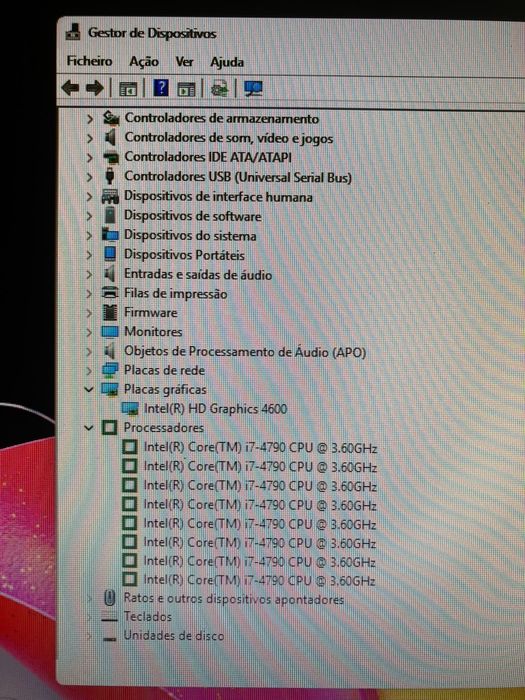Click the Forward arrow toolbar icon
525x700 pixels.
pyautogui.click(x=94, y=88)
